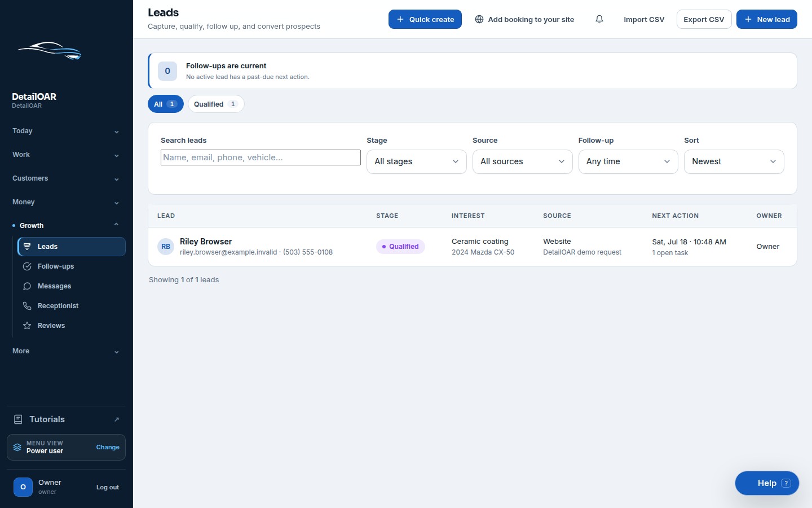Expand the Money sidebar section

(x=66, y=202)
